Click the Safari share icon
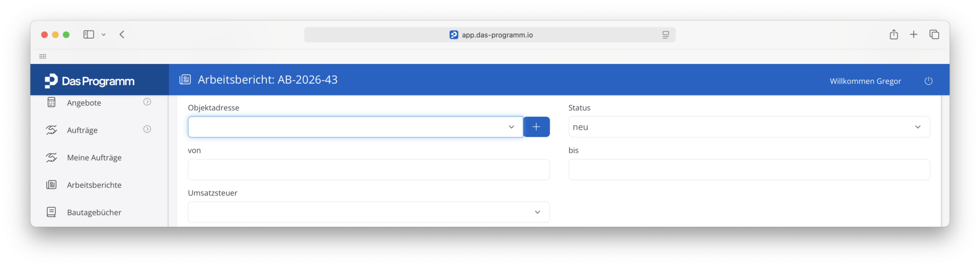Image resolution: width=980 pixels, height=267 pixels. 894,34
